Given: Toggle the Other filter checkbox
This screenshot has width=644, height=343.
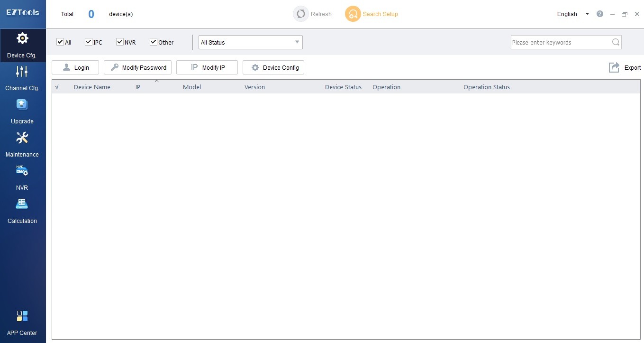Looking at the screenshot, I should [x=154, y=42].
